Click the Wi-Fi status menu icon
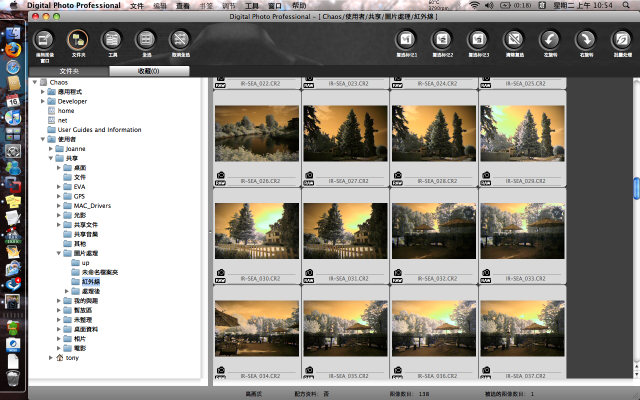 coord(474,5)
